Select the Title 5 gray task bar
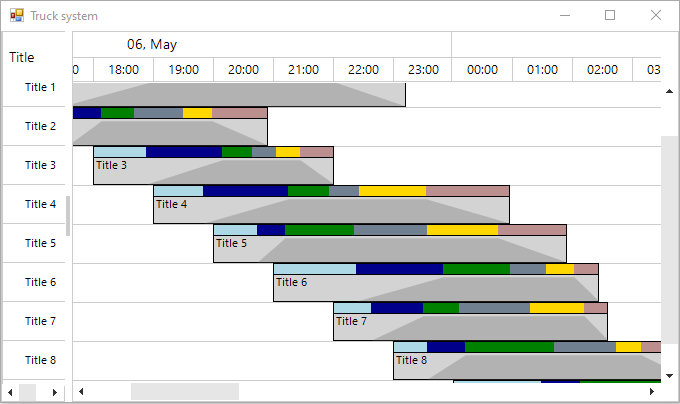This screenshot has height=404, width=680. pos(390,249)
